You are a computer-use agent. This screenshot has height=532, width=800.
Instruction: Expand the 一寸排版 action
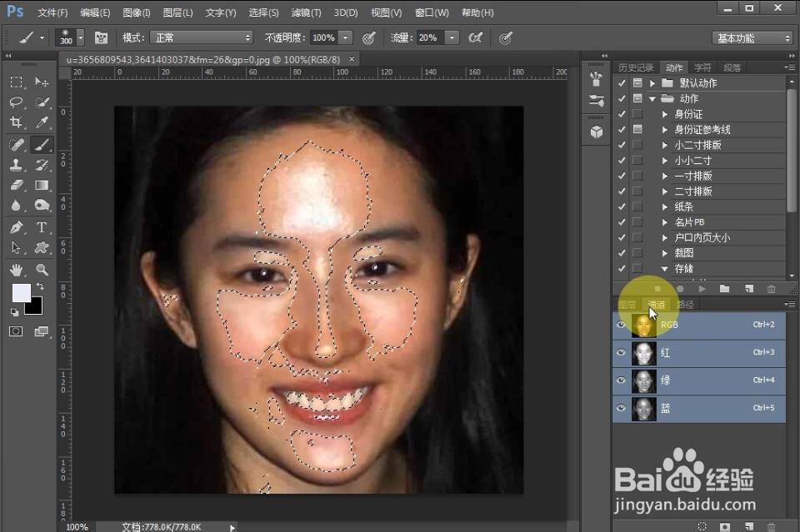[x=665, y=176]
